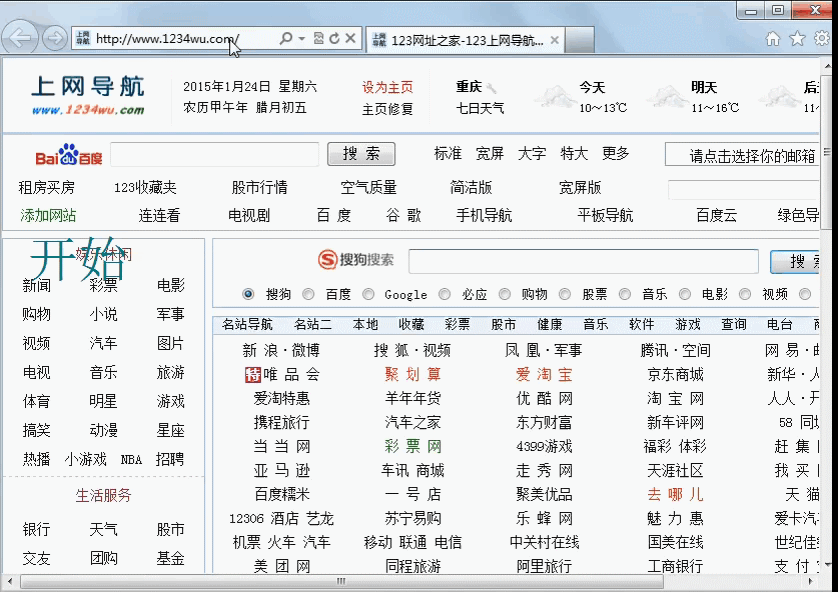Click the browser address bar URL
838x592 pixels.
coord(167,38)
